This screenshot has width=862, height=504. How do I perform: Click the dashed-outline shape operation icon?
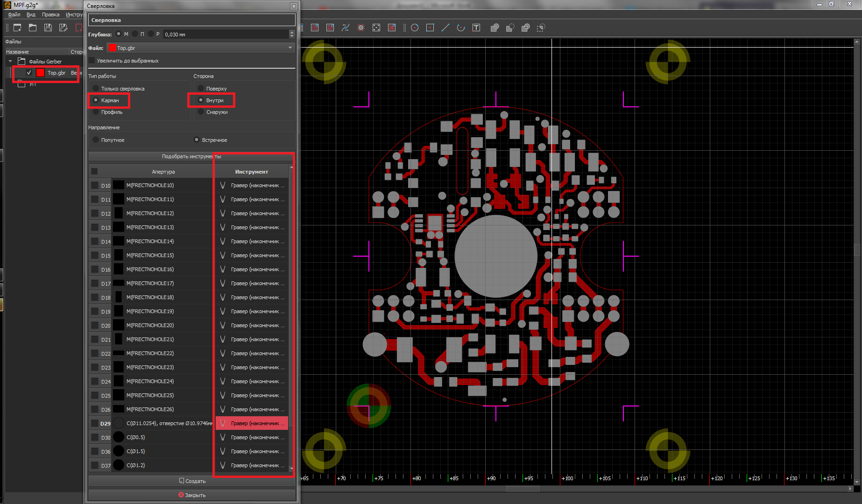click(541, 28)
